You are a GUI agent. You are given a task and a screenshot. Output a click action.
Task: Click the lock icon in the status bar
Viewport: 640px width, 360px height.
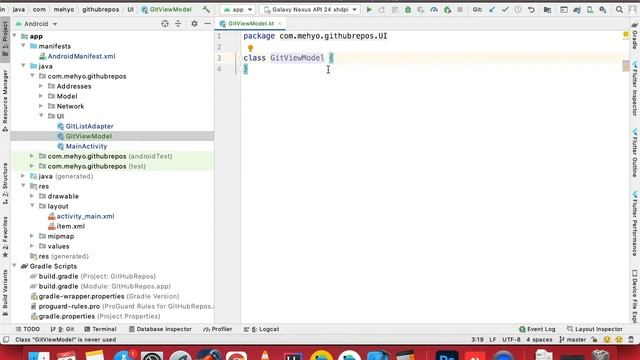click(594, 340)
